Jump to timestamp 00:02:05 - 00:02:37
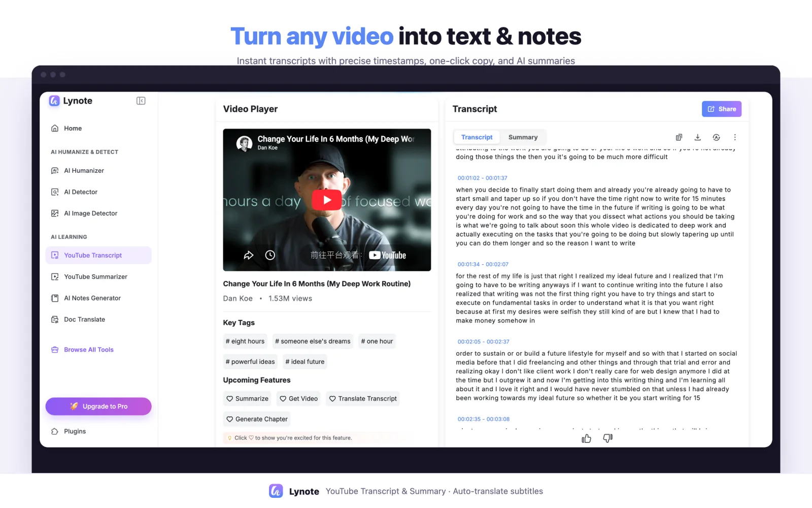 [x=483, y=341]
